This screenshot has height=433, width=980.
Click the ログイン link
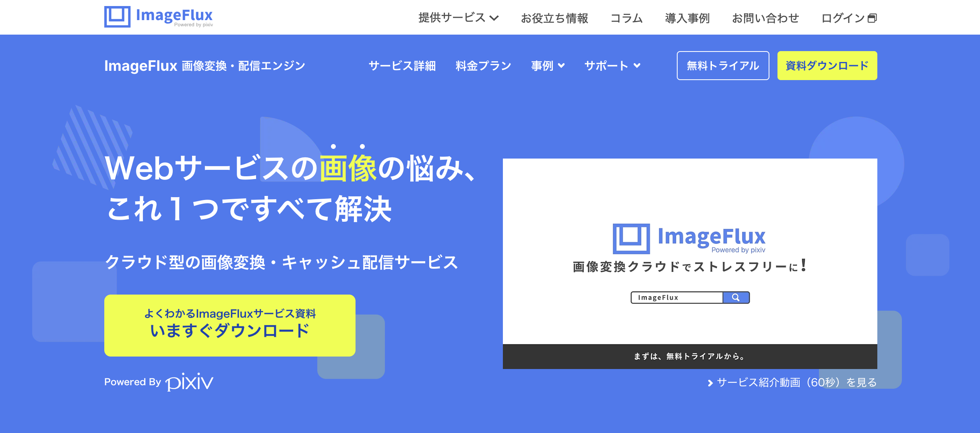pyautogui.click(x=849, y=18)
